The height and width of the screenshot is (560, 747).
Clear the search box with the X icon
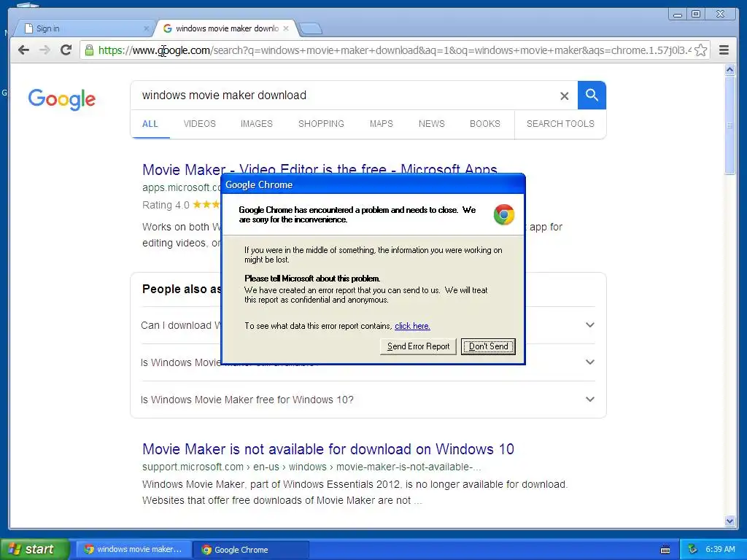[x=564, y=96]
